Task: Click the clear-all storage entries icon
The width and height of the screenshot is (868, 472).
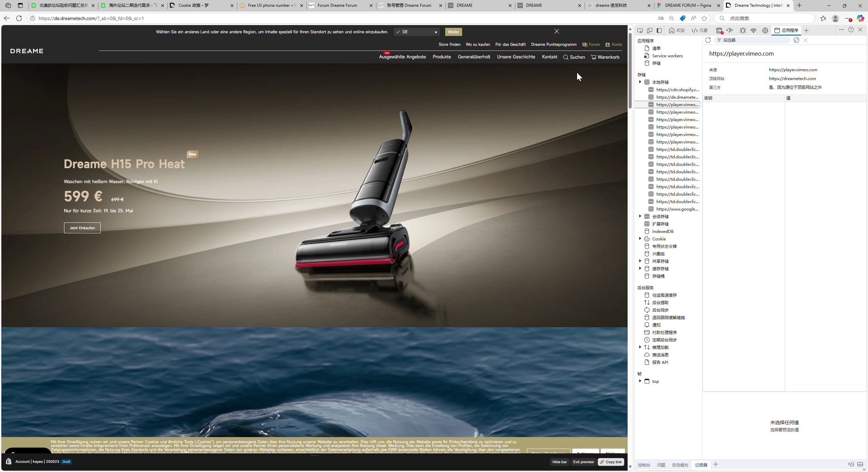Action: click(796, 40)
